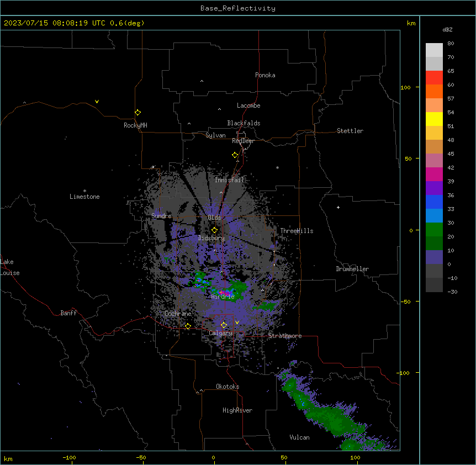Click the white plus marker northwest of Drumheller
The height and width of the screenshot is (465, 476).
click(338, 207)
